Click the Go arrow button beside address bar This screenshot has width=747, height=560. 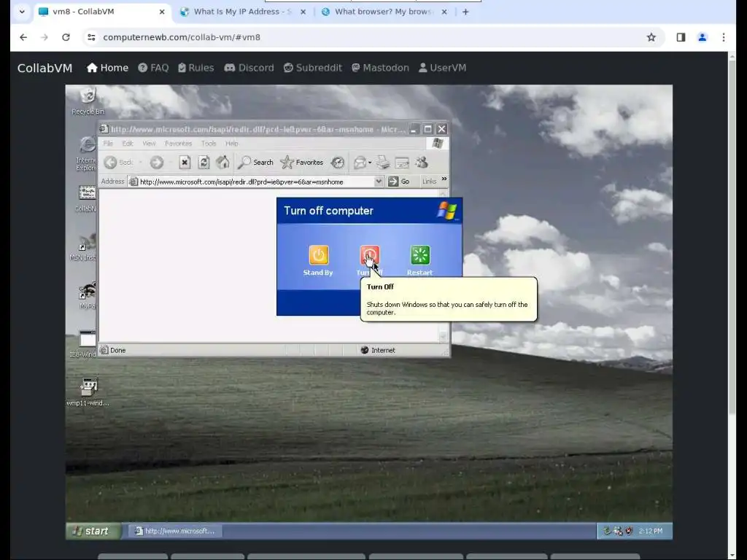(399, 182)
